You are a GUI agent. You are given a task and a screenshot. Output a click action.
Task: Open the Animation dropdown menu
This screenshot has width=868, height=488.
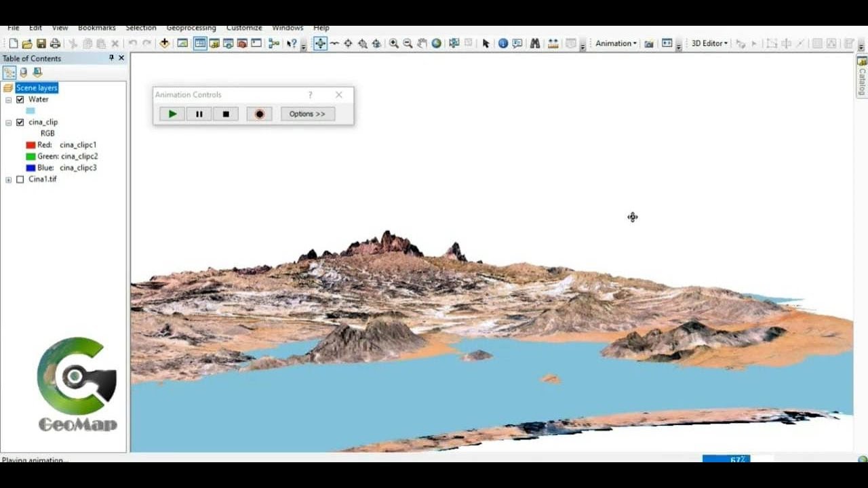click(616, 43)
